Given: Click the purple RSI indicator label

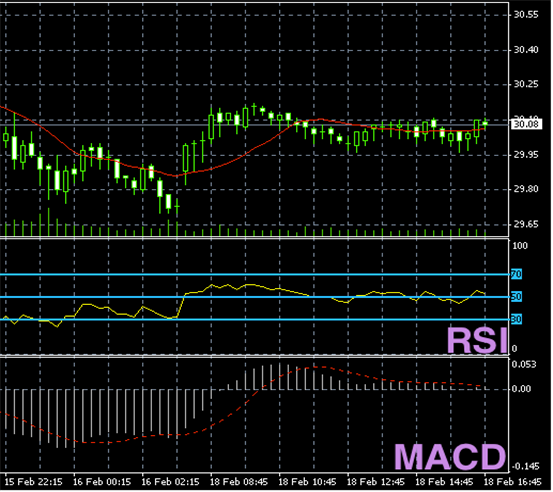Looking at the screenshot, I should 478,341.
